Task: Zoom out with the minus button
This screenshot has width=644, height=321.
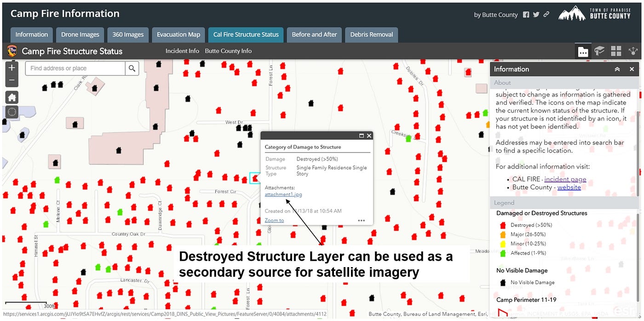Action: tap(12, 80)
